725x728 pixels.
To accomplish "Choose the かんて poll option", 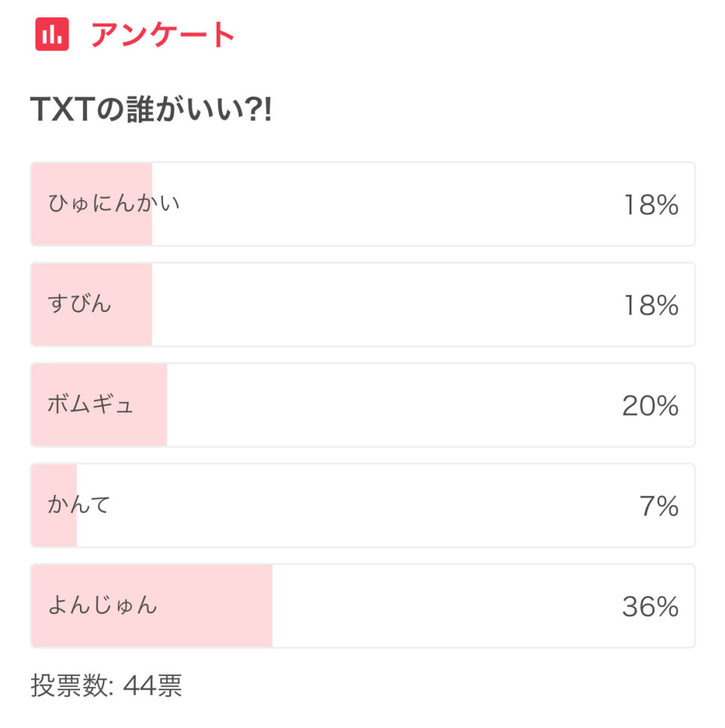I will click(362, 505).
